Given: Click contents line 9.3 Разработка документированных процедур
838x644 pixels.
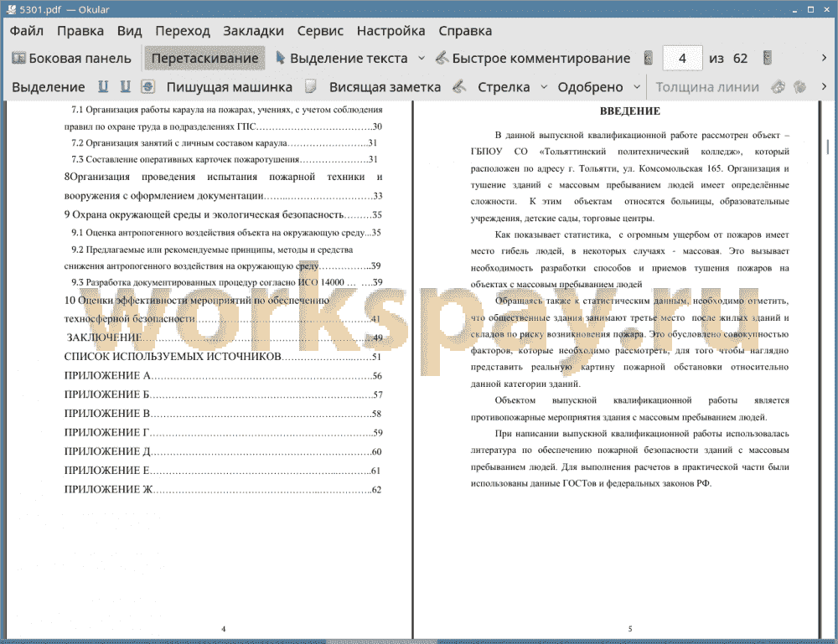Looking at the screenshot, I should [x=226, y=282].
